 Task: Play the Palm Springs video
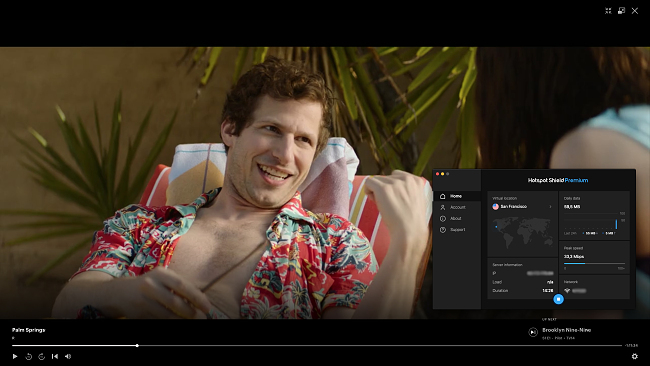[x=15, y=356]
